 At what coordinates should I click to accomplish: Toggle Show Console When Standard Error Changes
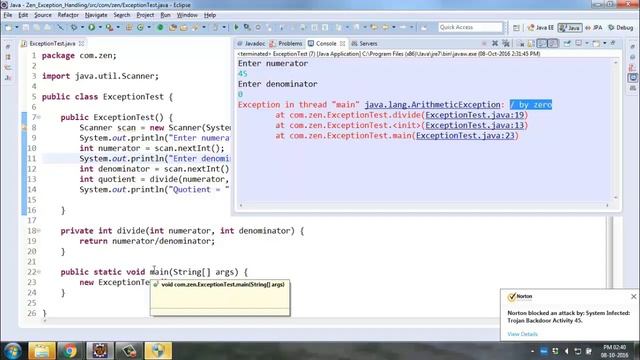[553, 43]
